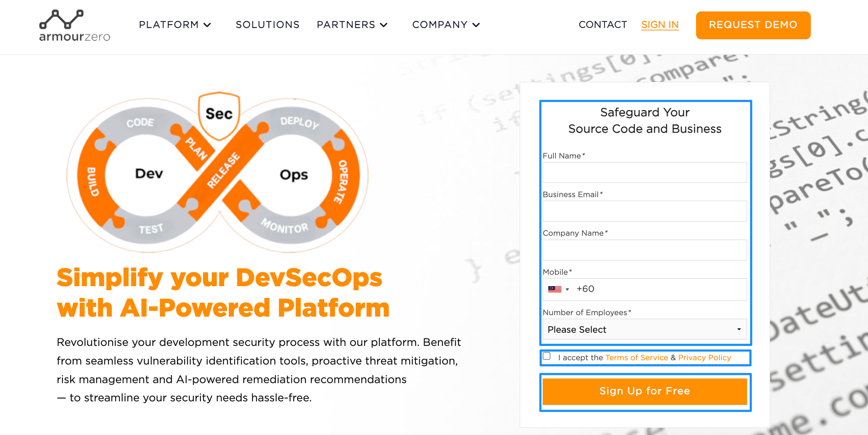Open the country code dropdown arrow
Screen dimensions: 868x435
coord(567,289)
